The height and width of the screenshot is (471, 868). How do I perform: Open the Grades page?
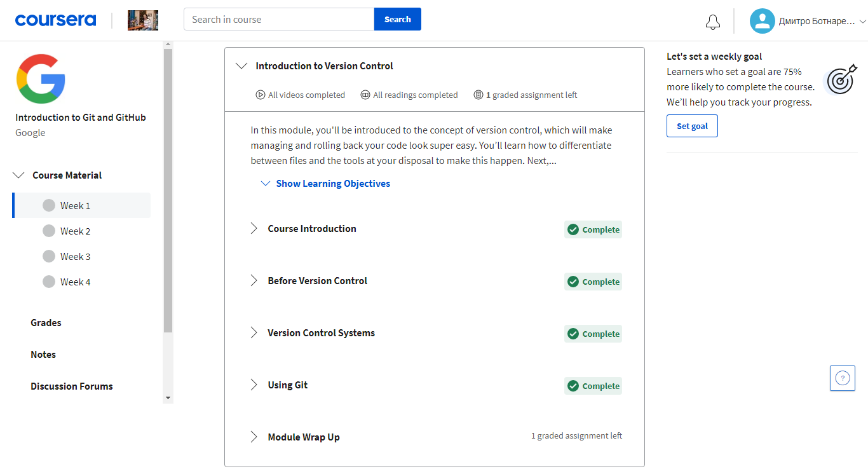click(46, 323)
